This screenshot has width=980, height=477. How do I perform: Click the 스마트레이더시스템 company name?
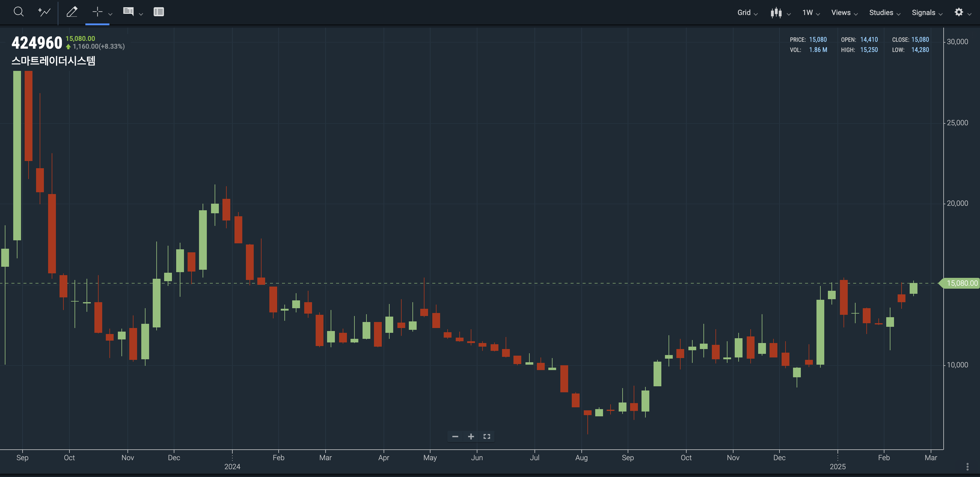[53, 61]
